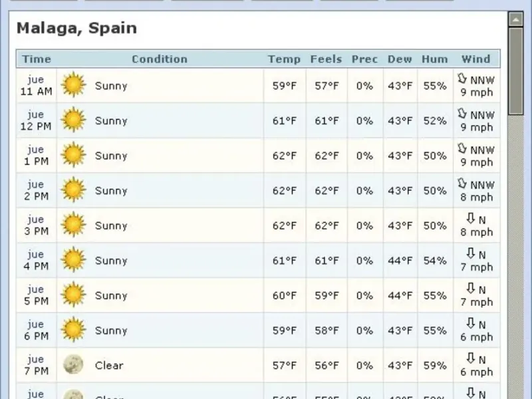Click the Feels column header

[x=326, y=59]
